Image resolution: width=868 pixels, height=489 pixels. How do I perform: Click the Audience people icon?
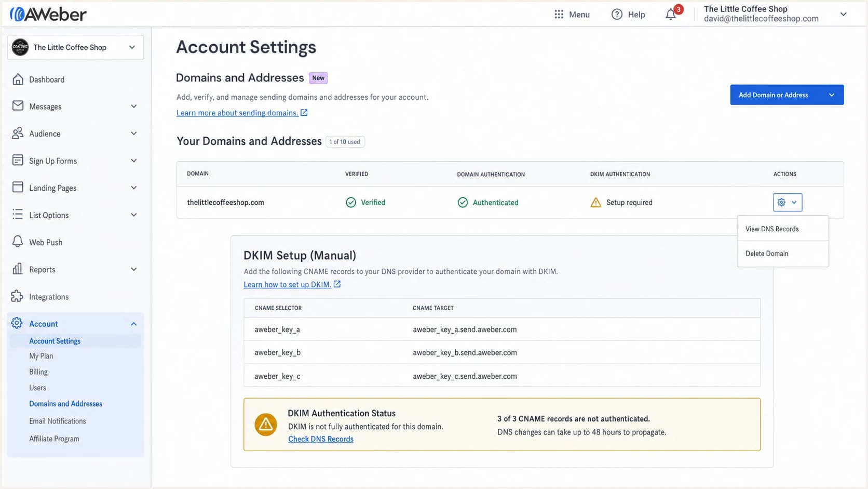(x=18, y=133)
